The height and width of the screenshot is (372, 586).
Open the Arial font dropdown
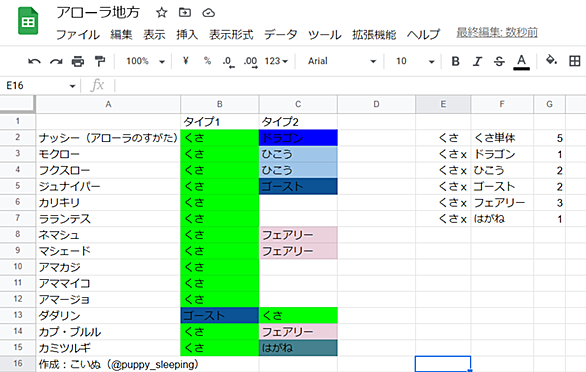(342, 61)
